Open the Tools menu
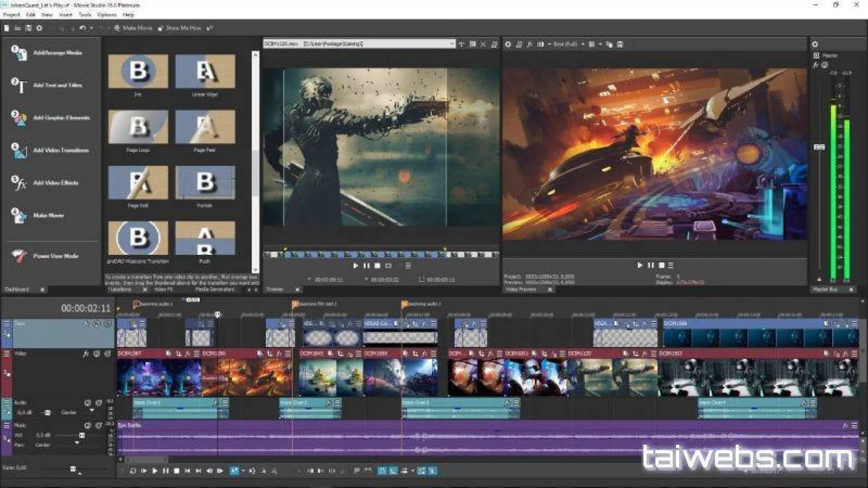Screen dimensions: 868x488 coord(85,14)
